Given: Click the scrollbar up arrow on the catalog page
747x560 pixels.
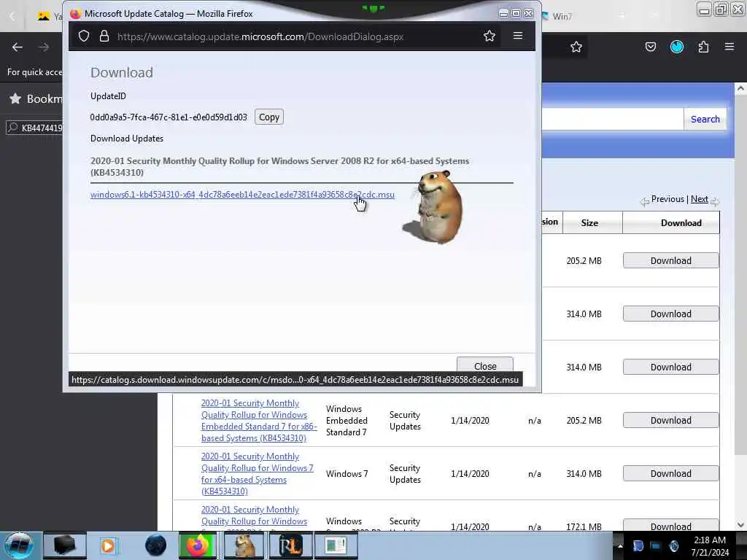Looking at the screenshot, I should tap(740, 88).
